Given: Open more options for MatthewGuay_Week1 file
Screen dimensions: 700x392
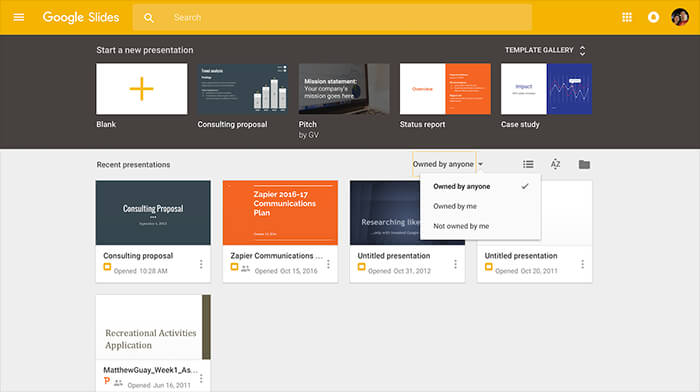Looking at the screenshot, I should [201, 379].
